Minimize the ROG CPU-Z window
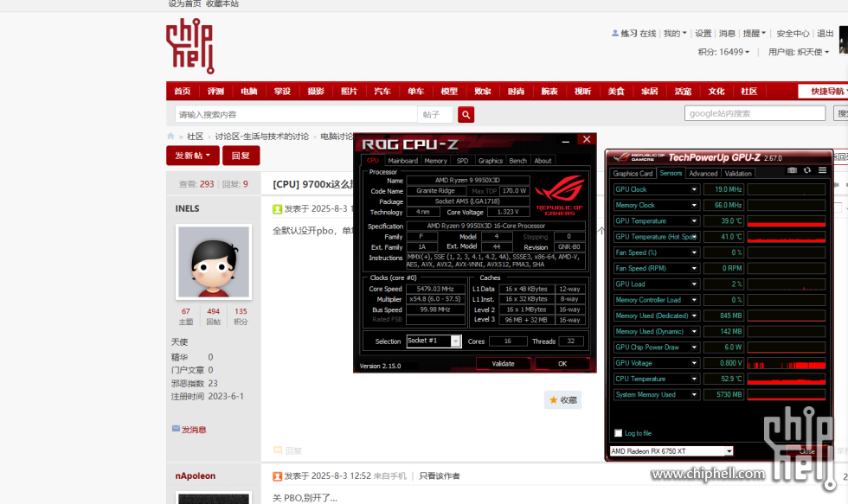The image size is (848, 504). (566, 140)
